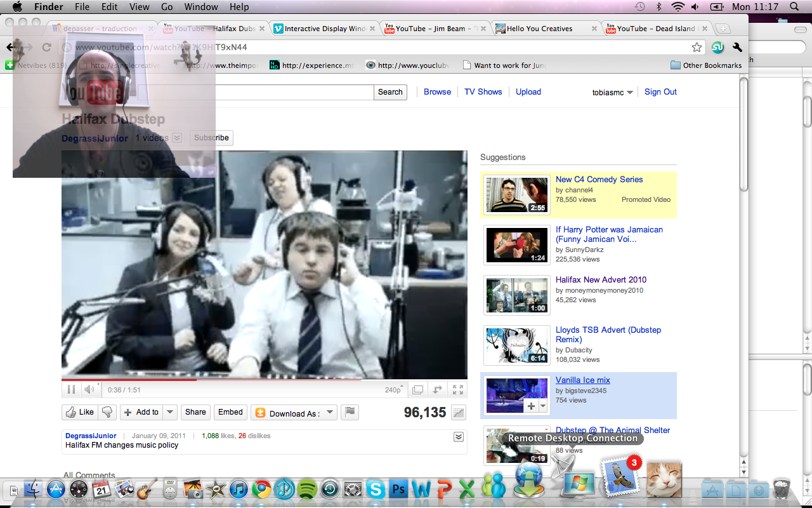This screenshot has height=508, width=812.
Task: Pause the YouTube video
Action: 71,389
